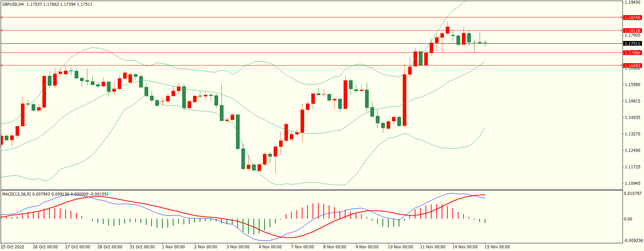Click the 0.00 MACD zero level label
The width and height of the screenshot is (644, 251).
(x=628, y=219)
